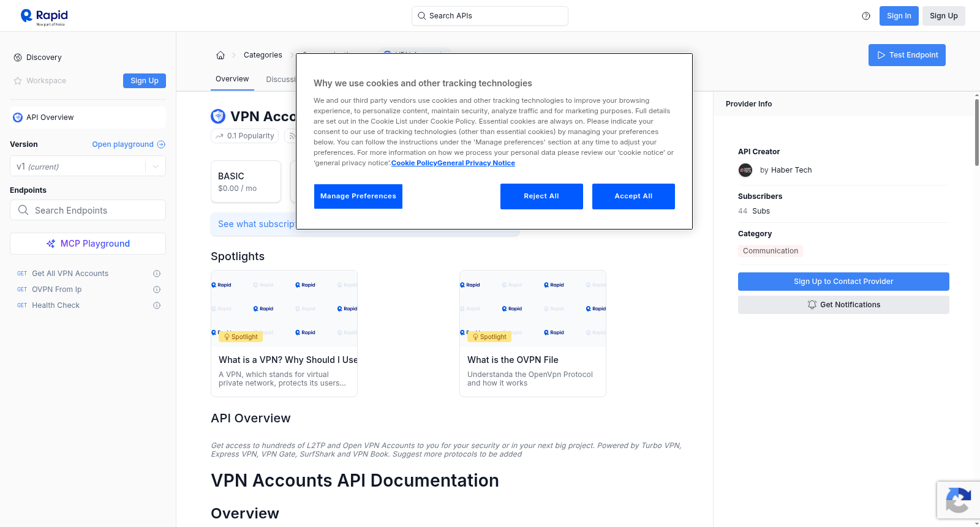Click the Get Notifications button
This screenshot has height=527, width=980.
pos(843,305)
